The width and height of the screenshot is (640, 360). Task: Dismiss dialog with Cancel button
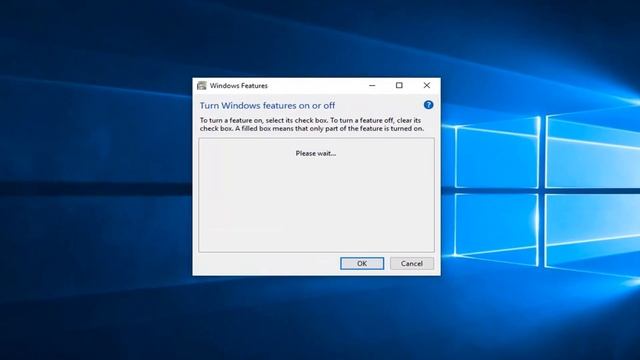412,264
